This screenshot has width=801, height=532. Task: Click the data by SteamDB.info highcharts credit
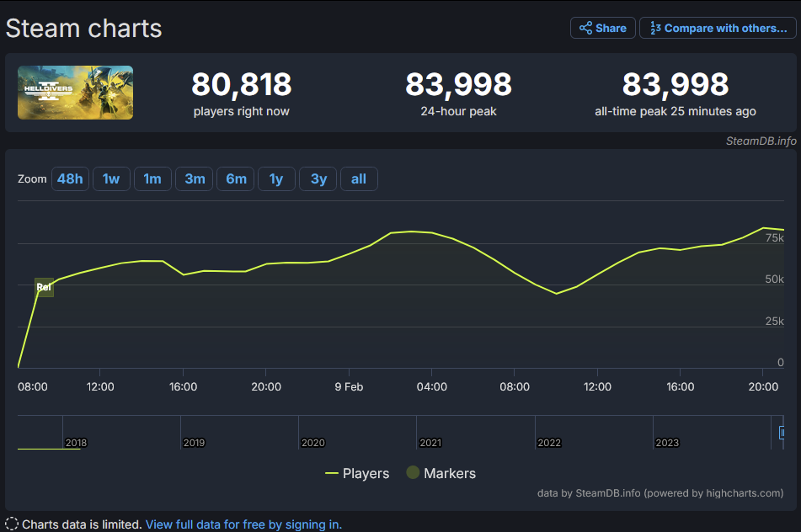point(660,493)
